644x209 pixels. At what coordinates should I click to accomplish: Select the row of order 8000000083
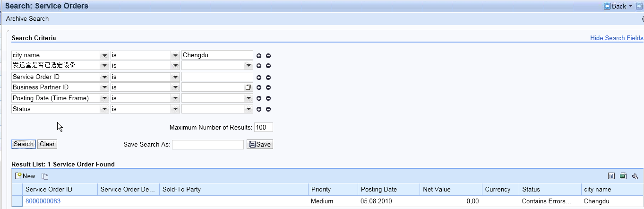(x=17, y=201)
